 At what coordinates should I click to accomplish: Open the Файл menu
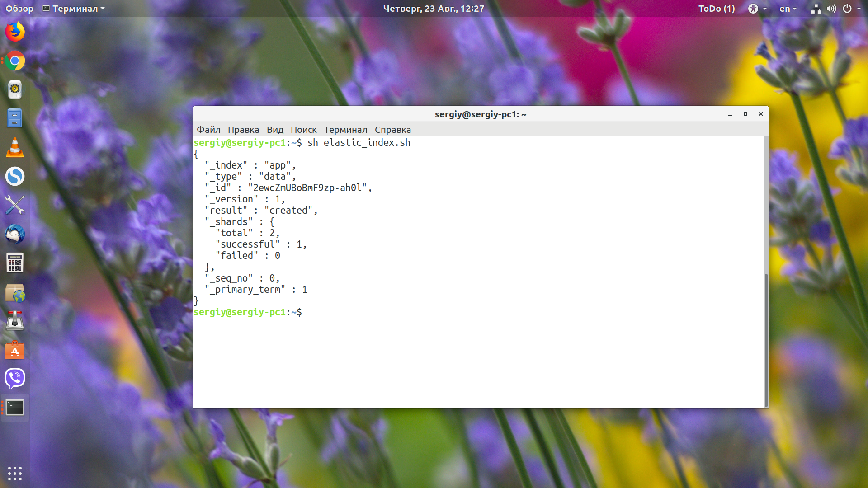(208, 130)
